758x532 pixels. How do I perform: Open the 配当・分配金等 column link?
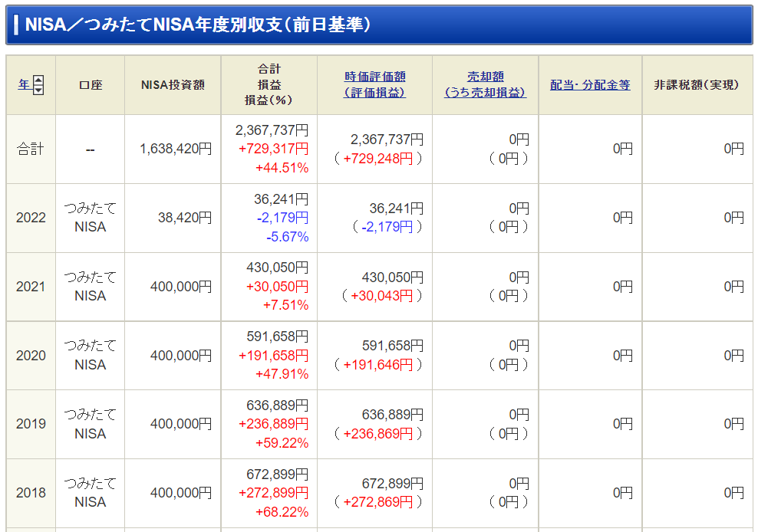coord(590,85)
